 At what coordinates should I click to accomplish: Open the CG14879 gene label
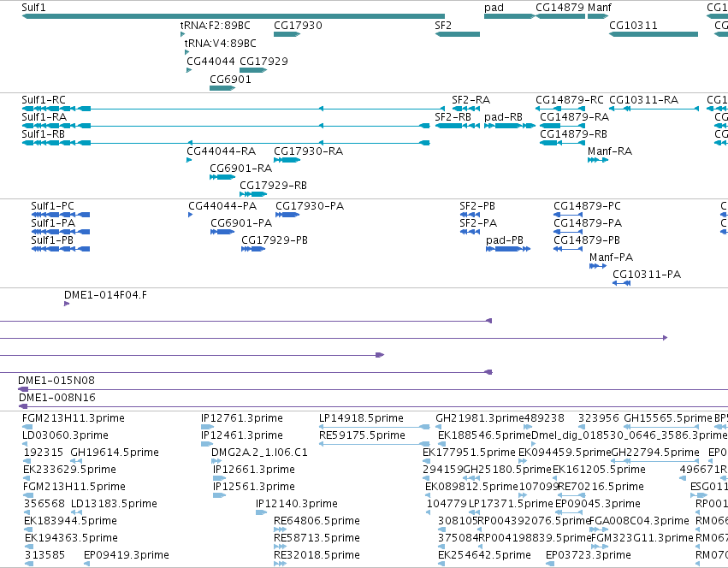coord(559,8)
